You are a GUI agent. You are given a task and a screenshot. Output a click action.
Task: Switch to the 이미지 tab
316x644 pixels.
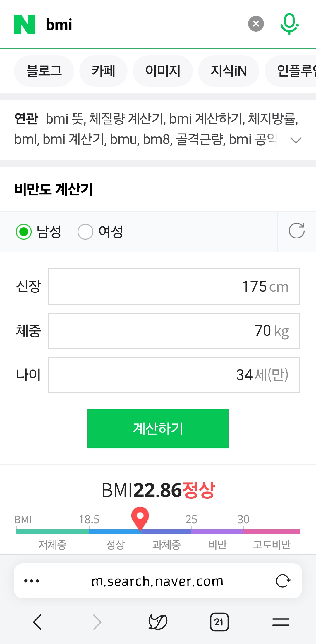[x=163, y=71]
